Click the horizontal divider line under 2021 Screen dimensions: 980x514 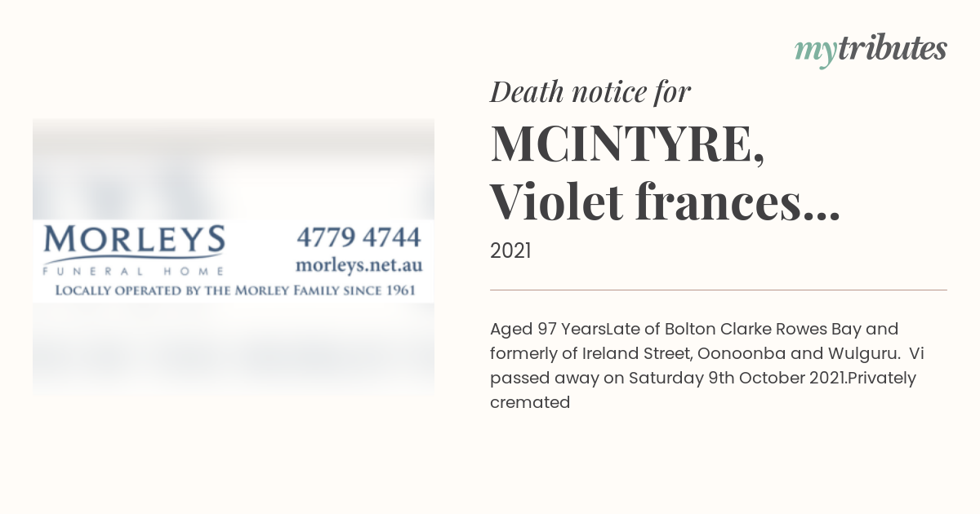pos(719,290)
